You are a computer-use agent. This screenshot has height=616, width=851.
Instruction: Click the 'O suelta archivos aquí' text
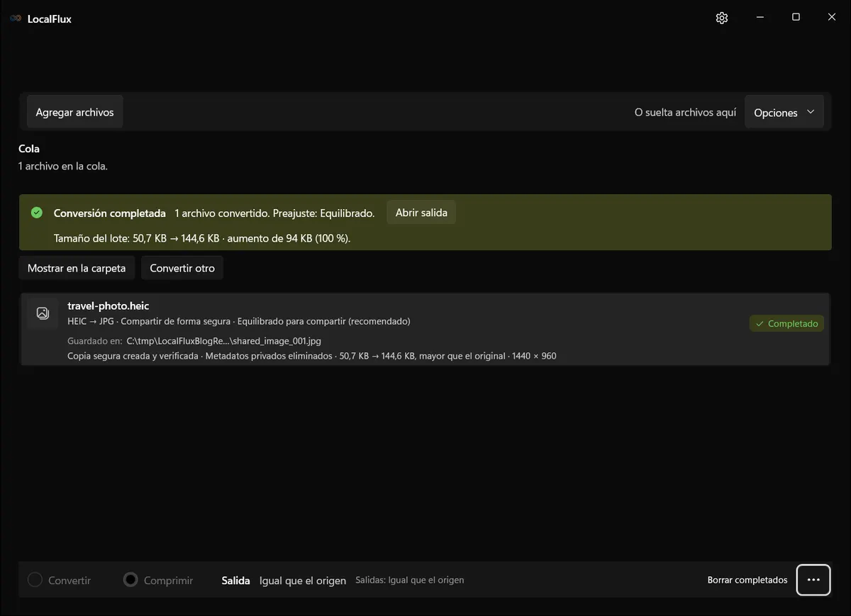click(685, 112)
